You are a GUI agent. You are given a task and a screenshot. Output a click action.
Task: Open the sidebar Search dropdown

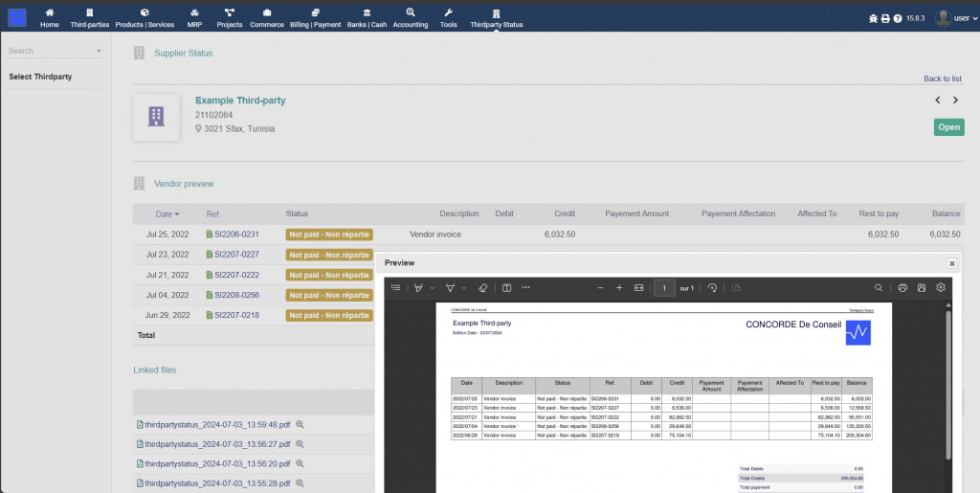click(x=99, y=51)
